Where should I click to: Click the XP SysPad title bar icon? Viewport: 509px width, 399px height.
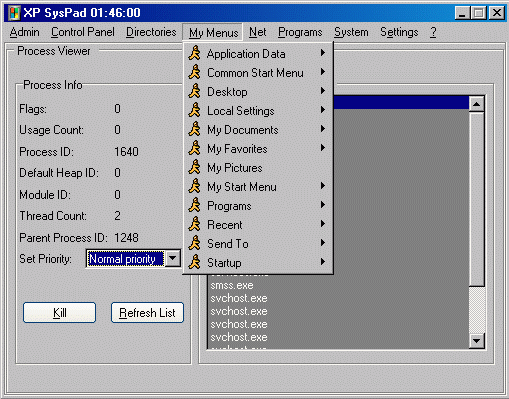14,13
